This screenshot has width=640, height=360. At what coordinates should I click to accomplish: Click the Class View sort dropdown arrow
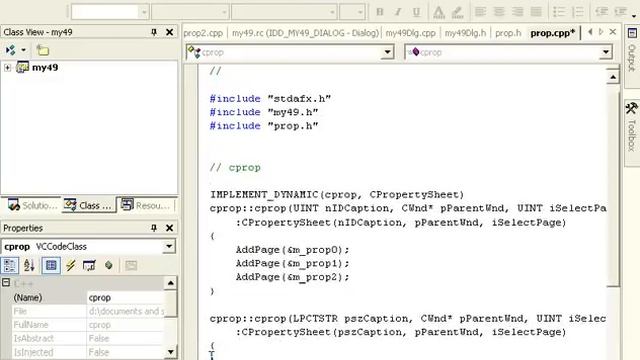24,50
